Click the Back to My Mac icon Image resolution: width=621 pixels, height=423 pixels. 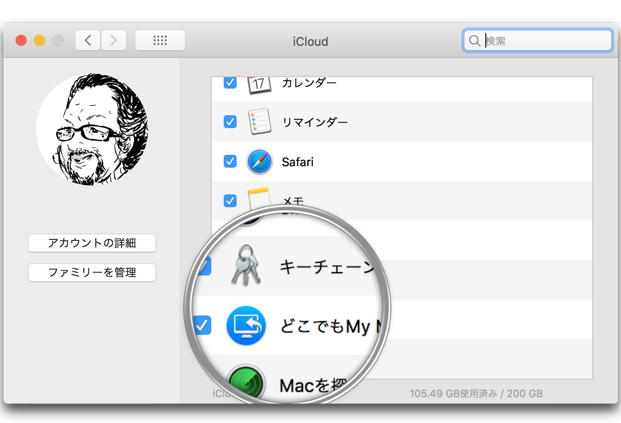(246, 326)
